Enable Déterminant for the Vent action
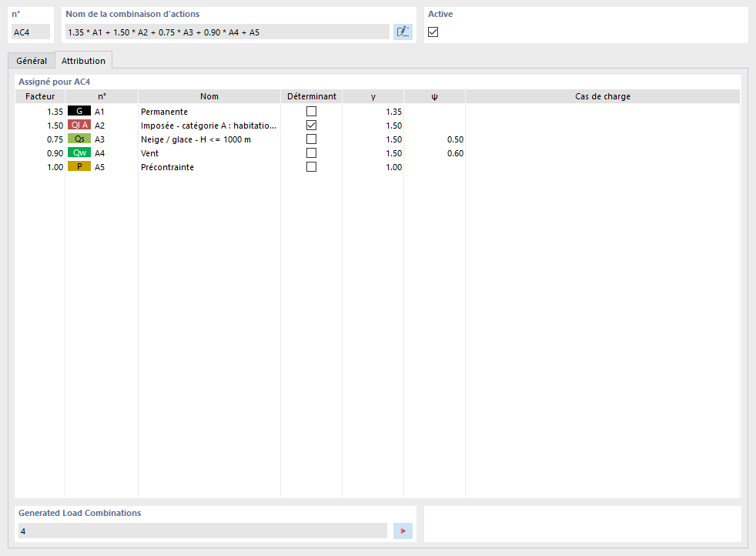Screen dimensions: 756x556 311,152
